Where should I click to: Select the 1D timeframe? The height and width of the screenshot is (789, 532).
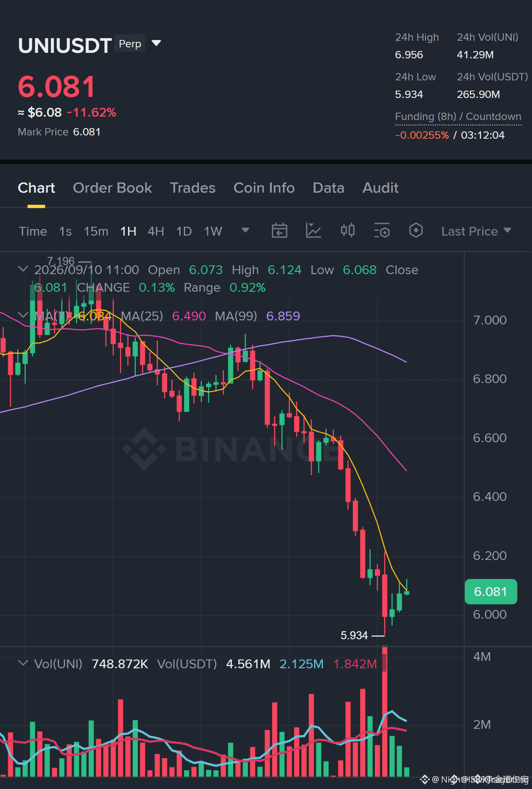184,231
